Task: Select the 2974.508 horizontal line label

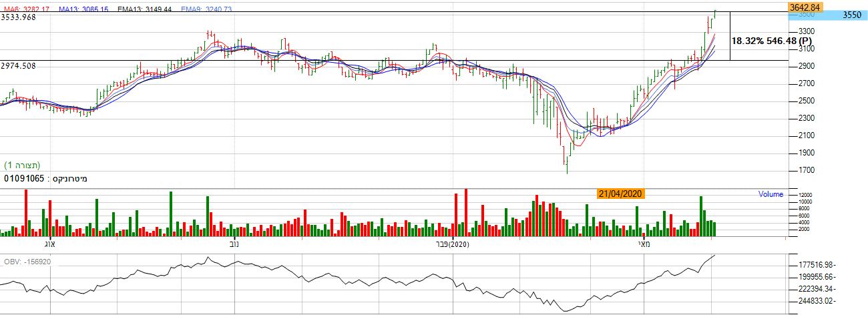Action: tap(18, 66)
